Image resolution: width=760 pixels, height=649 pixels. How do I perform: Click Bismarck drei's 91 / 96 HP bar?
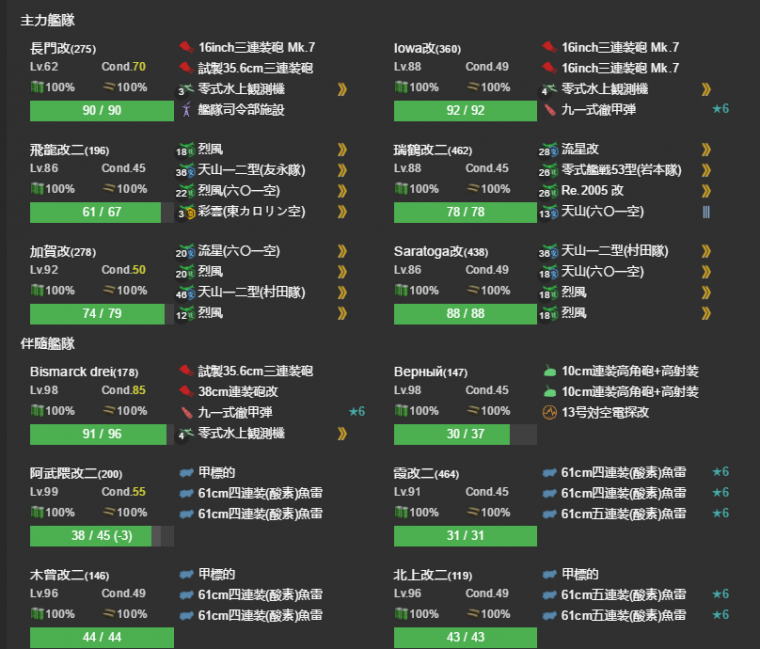click(102, 434)
